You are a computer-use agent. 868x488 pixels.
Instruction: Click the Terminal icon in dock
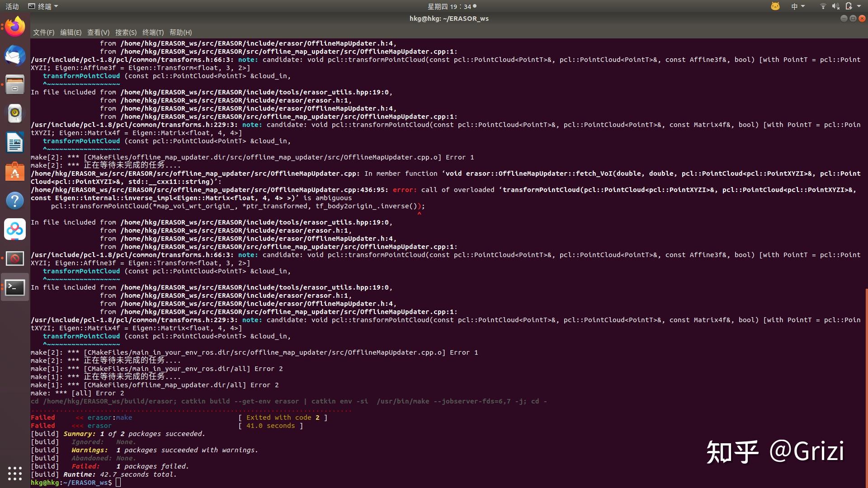click(x=15, y=287)
